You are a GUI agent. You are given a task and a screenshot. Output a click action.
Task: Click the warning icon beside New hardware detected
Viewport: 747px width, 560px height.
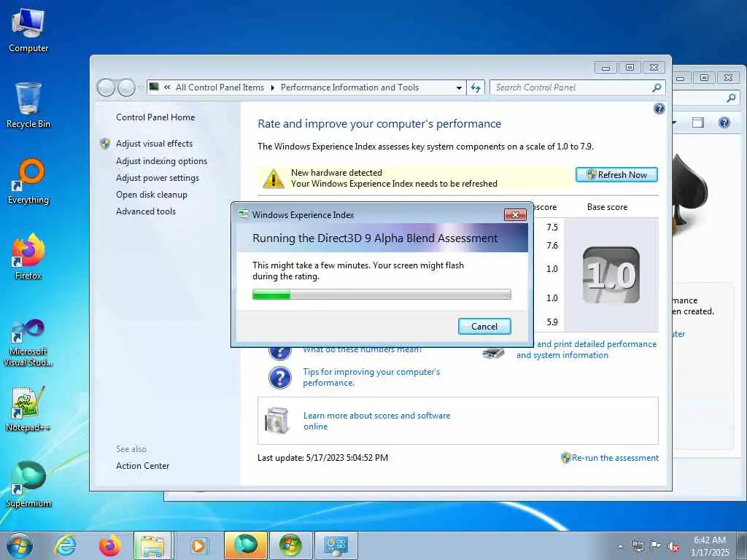pos(274,179)
